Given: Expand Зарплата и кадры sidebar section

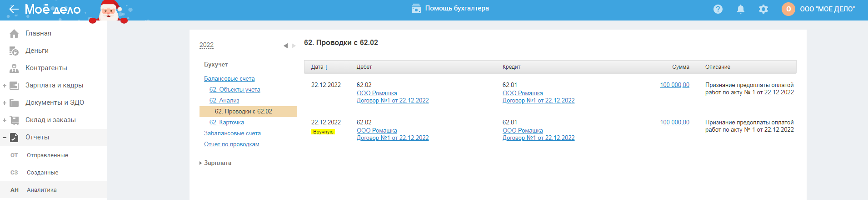Looking at the screenshot, I should [x=5, y=86].
